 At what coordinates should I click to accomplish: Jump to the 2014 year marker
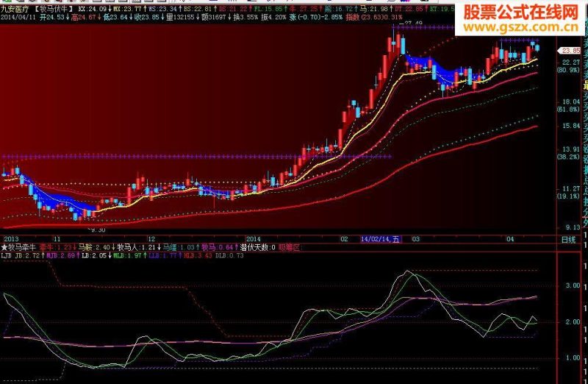point(253,239)
